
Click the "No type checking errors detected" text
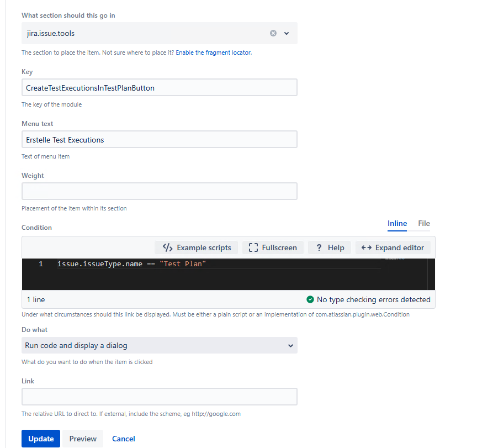[x=374, y=299]
